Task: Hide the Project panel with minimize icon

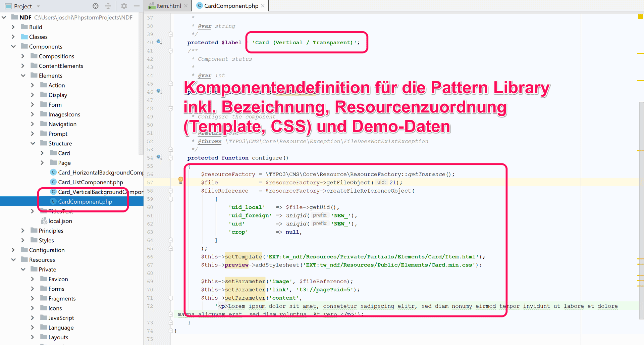Action: (x=137, y=6)
